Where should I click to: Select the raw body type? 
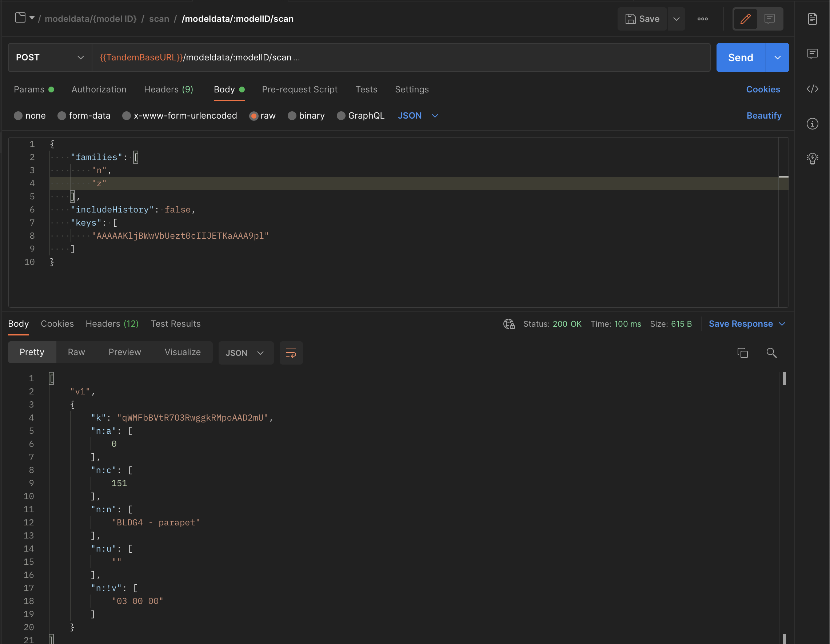tap(254, 116)
